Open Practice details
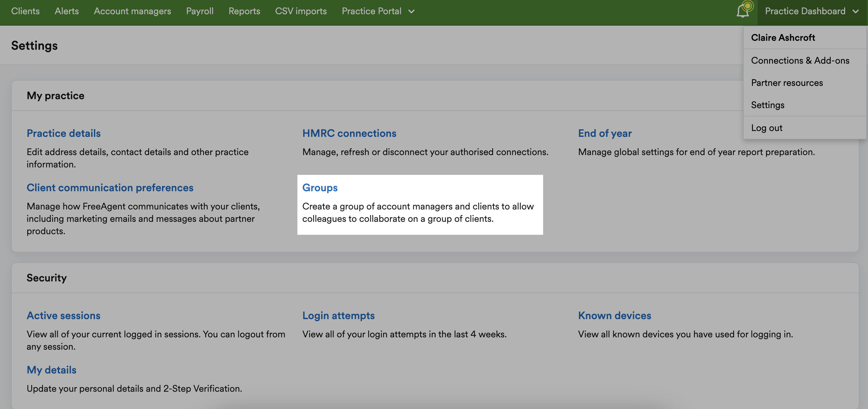Viewport: 868px width, 409px height. [x=63, y=133]
